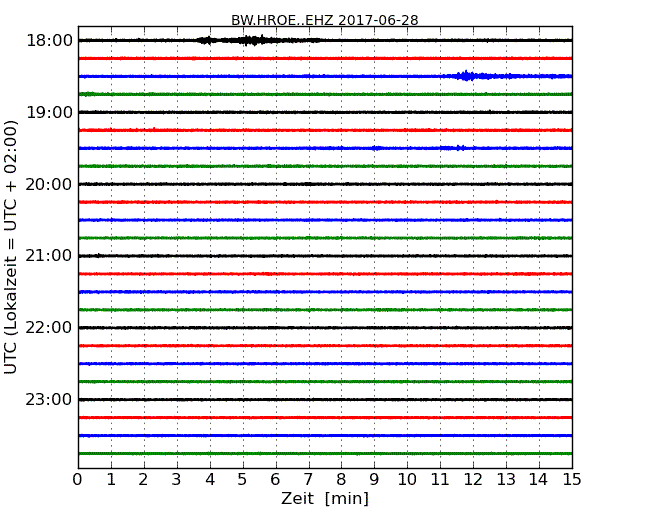This screenshot has width=650, height=520.
Task: Click the x-axis tick label 2
Action: [144, 480]
